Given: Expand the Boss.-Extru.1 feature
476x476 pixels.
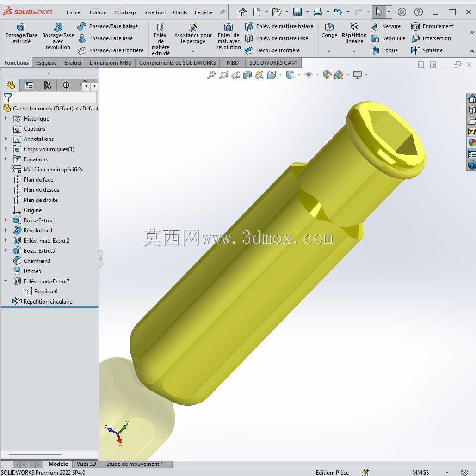Looking at the screenshot, I should coord(6,220).
